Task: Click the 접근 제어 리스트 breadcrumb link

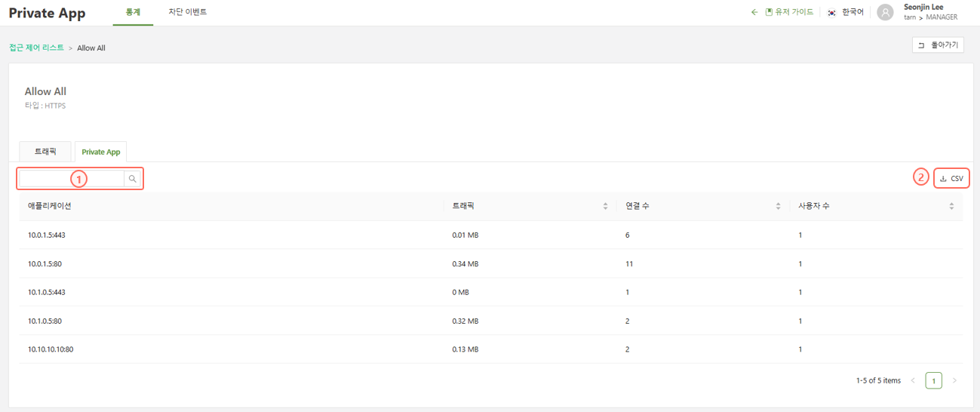Action: [36, 48]
